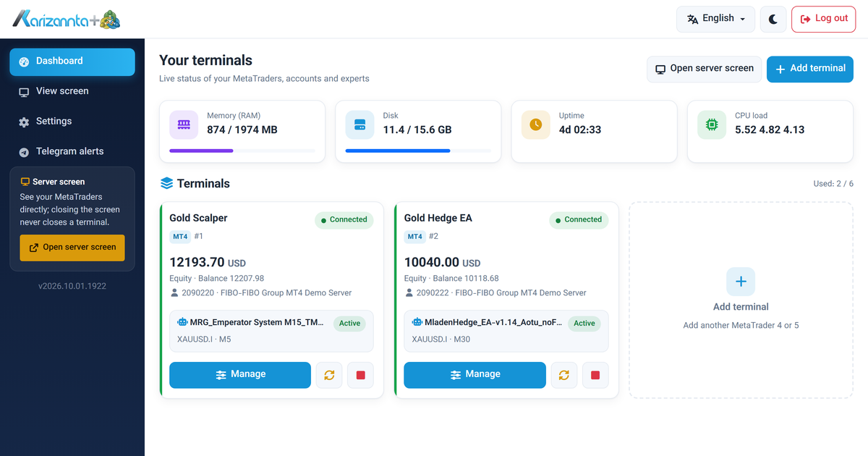Stop the Gold Scalper terminal
The image size is (868, 456).
[x=361, y=375]
